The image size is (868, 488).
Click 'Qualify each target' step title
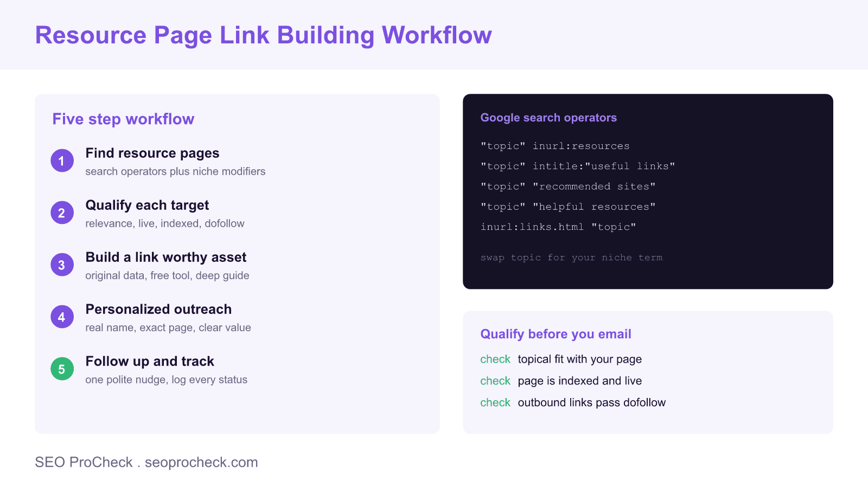click(x=147, y=206)
